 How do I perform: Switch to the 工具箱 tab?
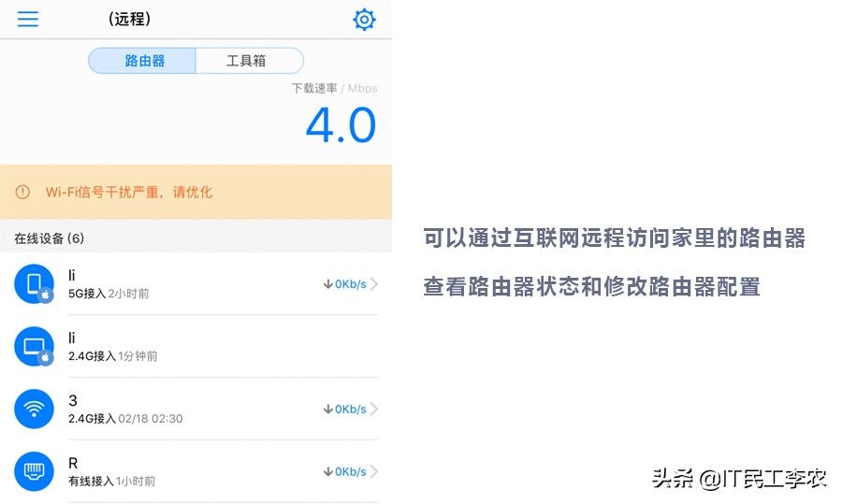pos(247,61)
